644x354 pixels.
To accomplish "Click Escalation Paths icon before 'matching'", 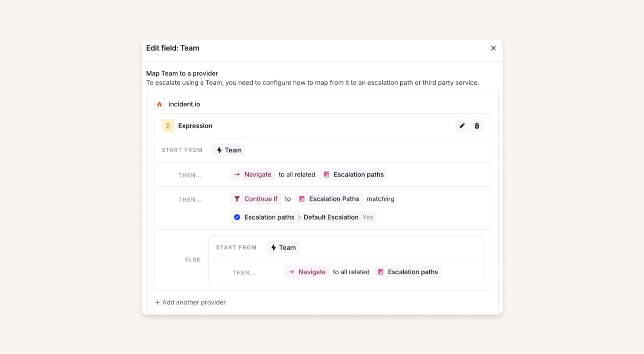I will pyautogui.click(x=302, y=199).
